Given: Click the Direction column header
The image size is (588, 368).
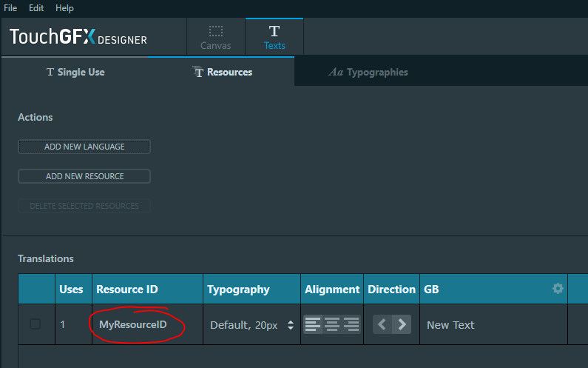Looking at the screenshot, I should click(x=391, y=289).
